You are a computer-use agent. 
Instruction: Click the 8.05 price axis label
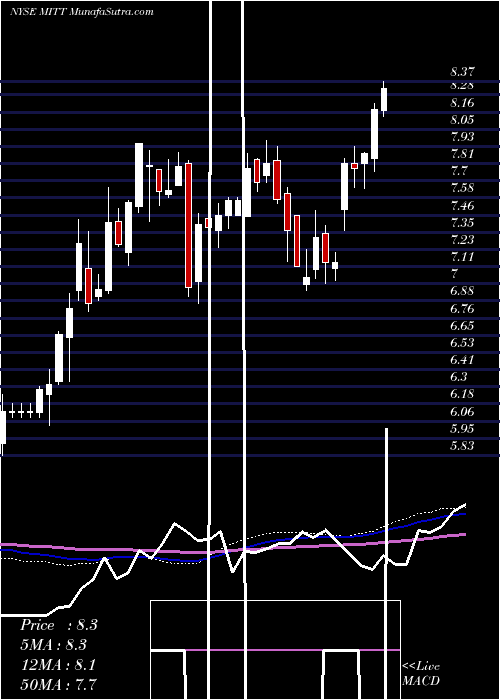pyautogui.click(x=462, y=120)
